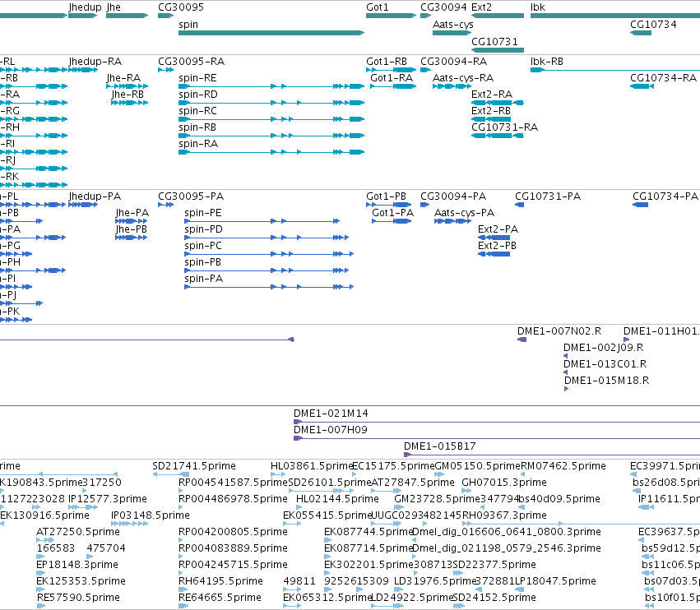Viewport: 700px width, 610px height.
Task: Click the DME1-015M18.R label
Action: 607,381
